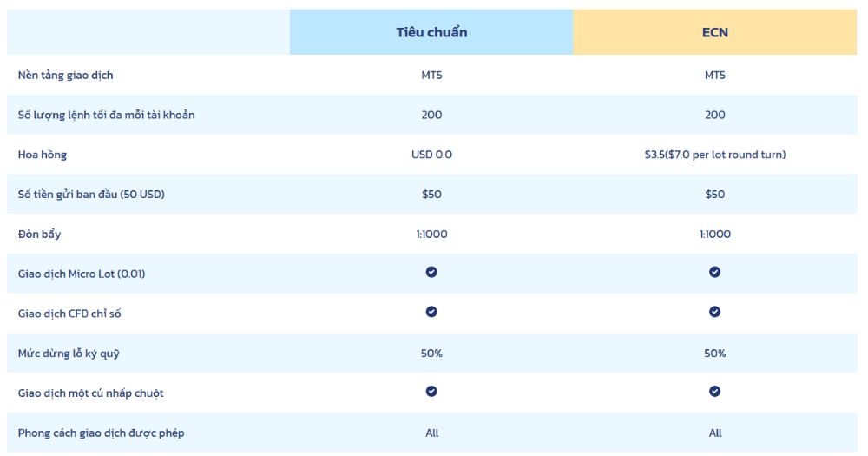Select the Tiêu chuẩn column header
The image size is (868, 456).
click(431, 32)
